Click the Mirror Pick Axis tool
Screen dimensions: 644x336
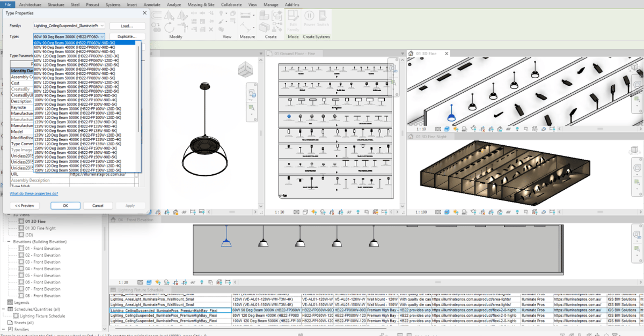pyautogui.click(x=169, y=15)
